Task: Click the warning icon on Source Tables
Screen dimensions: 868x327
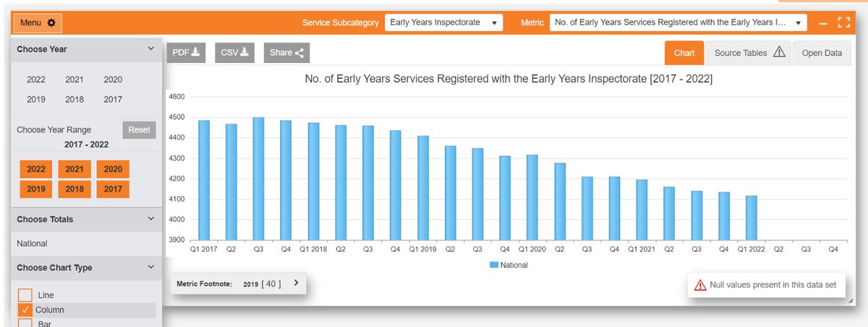Action: [x=779, y=52]
